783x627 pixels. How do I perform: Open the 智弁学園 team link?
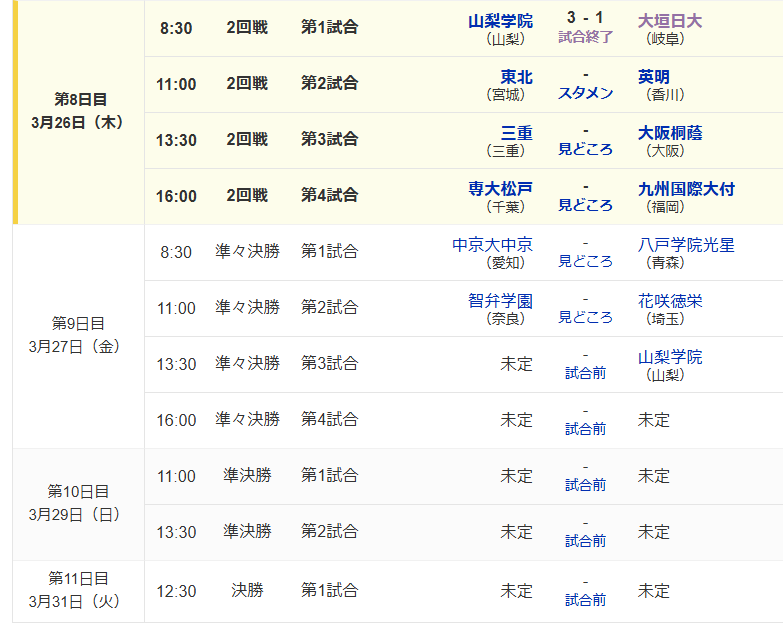click(500, 301)
